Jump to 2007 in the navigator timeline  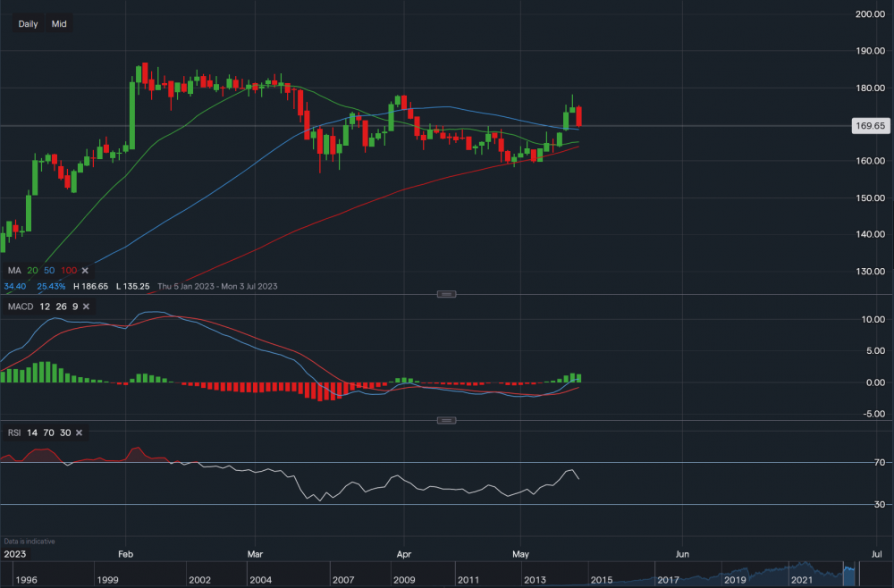tap(344, 580)
